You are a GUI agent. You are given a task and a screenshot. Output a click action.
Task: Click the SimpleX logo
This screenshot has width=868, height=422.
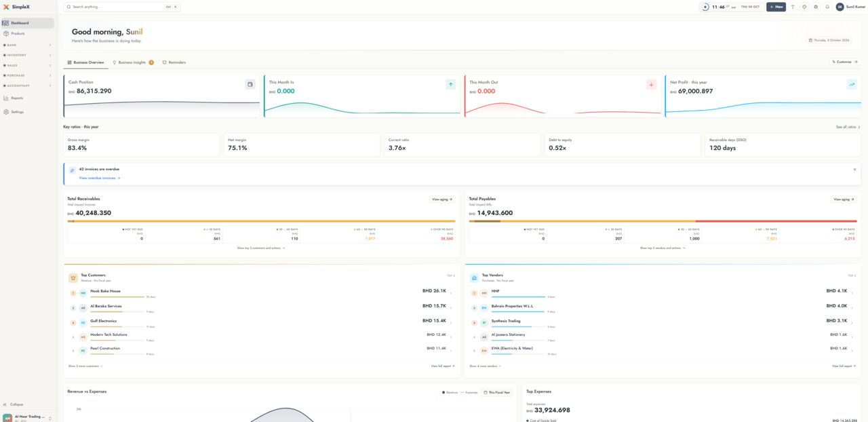point(16,7)
